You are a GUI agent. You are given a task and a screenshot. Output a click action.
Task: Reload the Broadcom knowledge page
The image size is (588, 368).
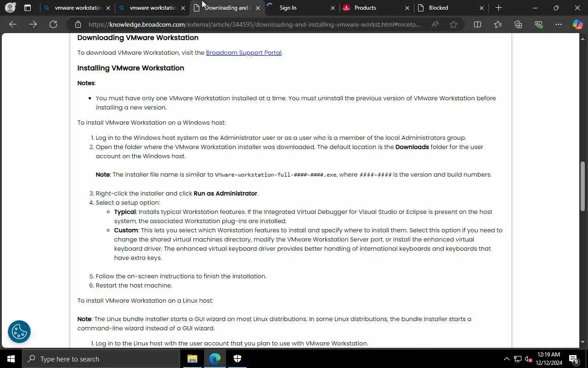[x=53, y=24]
